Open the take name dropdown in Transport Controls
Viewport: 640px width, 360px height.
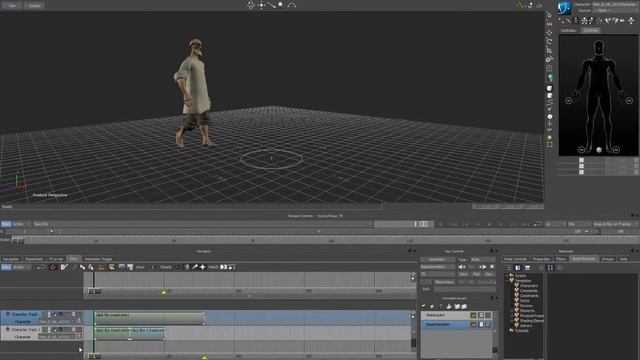(203, 224)
